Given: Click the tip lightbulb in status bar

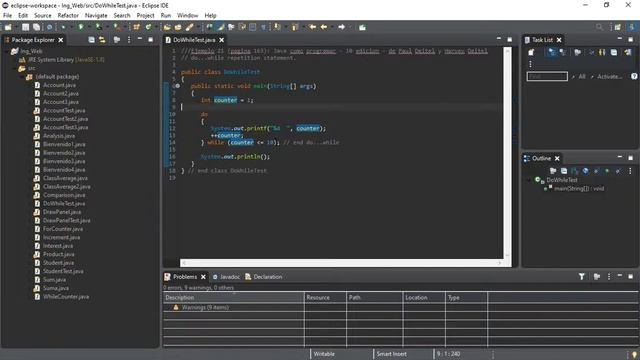Looking at the screenshot, I should pos(634,355).
